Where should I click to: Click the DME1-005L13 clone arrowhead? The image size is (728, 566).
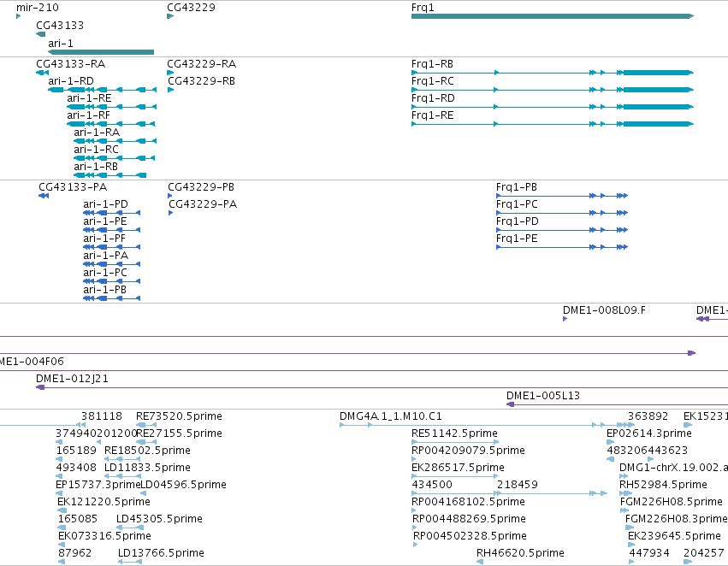tap(510, 404)
